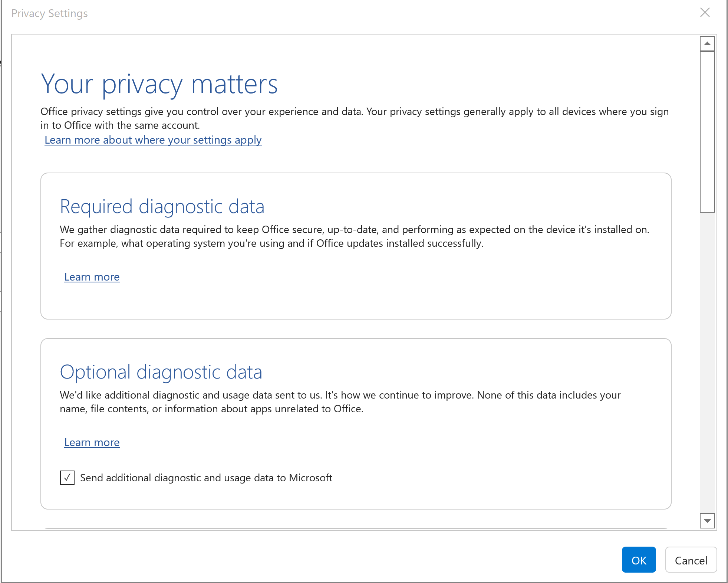Open Learn more under Required diagnostic data
The width and height of the screenshot is (728, 583).
(x=92, y=277)
